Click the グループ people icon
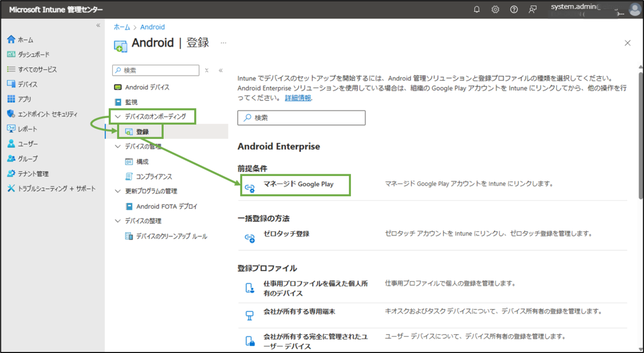This screenshot has width=644, height=353. click(11, 159)
